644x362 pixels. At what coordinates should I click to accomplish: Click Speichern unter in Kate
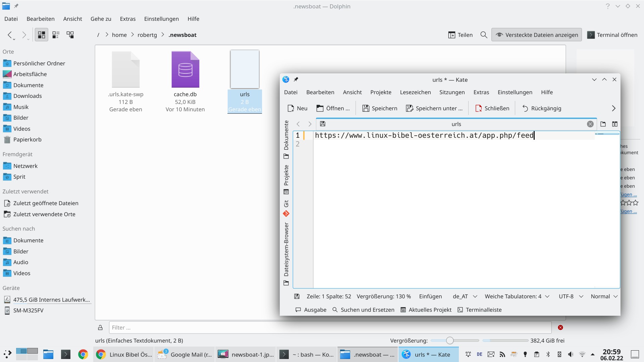[434, 108]
